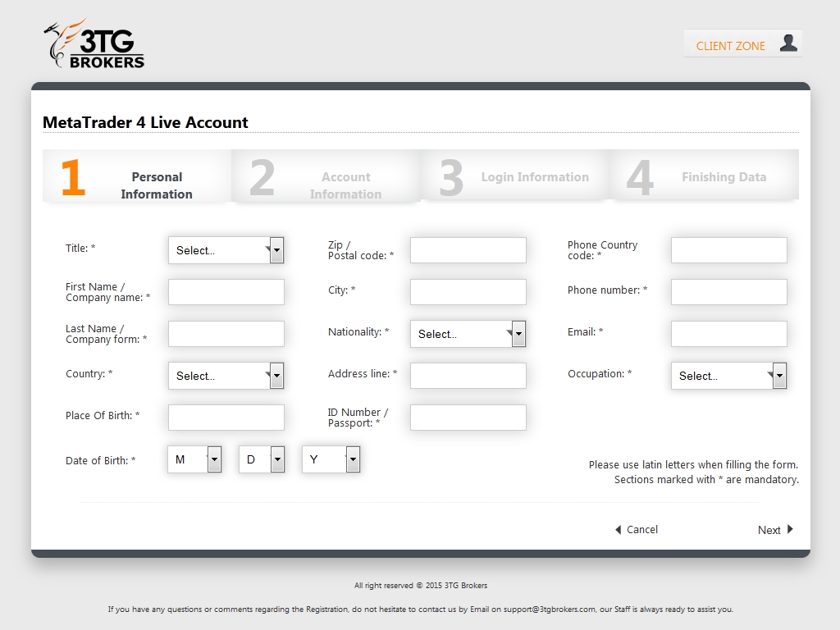This screenshot has width=840, height=630.
Task: Click the First Name input field
Action: [226, 292]
